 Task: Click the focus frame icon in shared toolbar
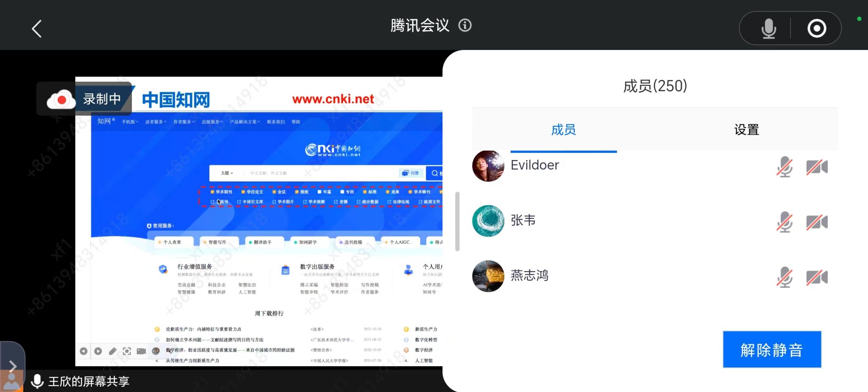tap(127, 351)
